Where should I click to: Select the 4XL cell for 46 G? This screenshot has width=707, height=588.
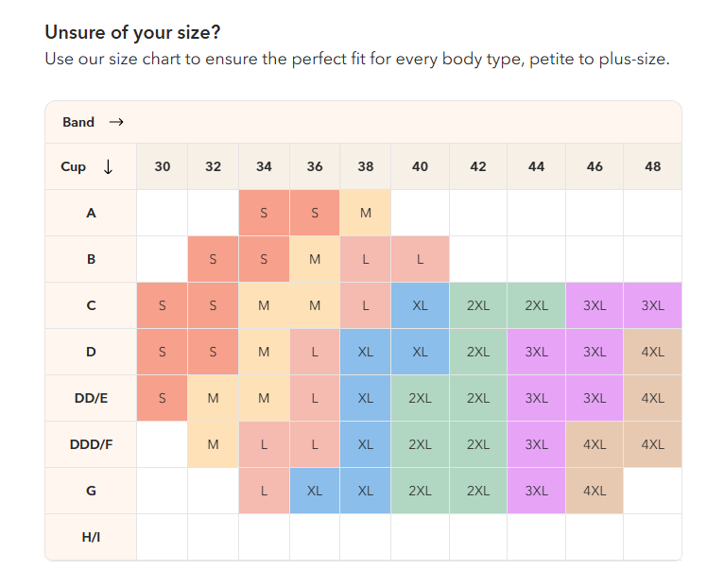pyautogui.click(x=595, y=491)
